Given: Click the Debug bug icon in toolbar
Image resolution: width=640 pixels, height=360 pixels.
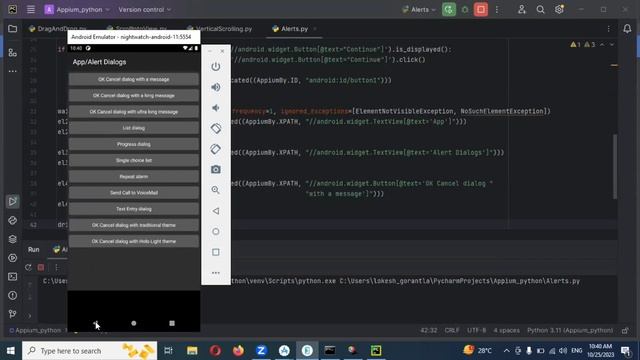Looking at the screenshot, I should [465, 9].
